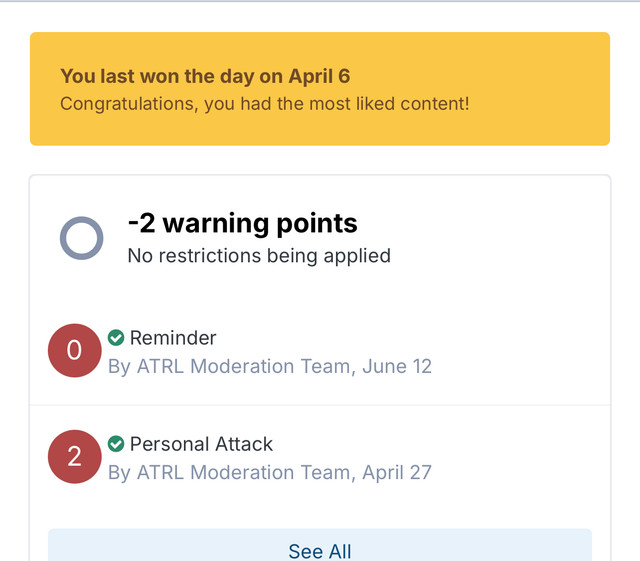Open the Personal Attack warning entry

[201, 444]
